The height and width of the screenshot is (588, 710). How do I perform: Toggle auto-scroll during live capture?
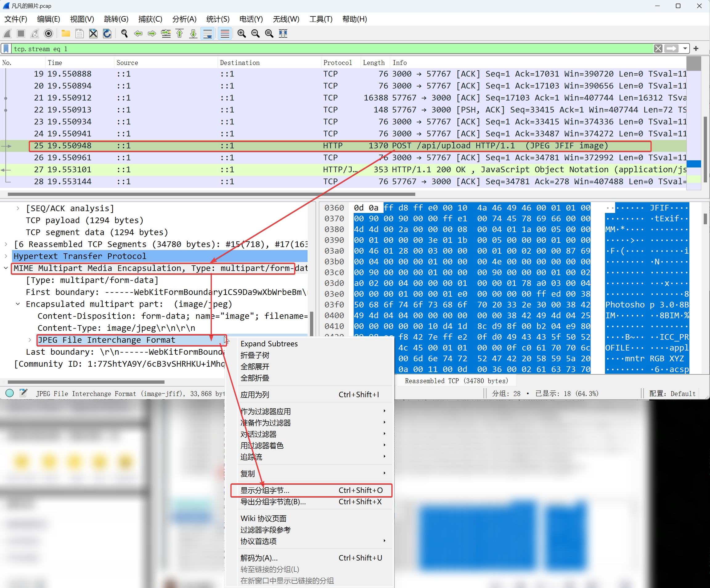207,34
